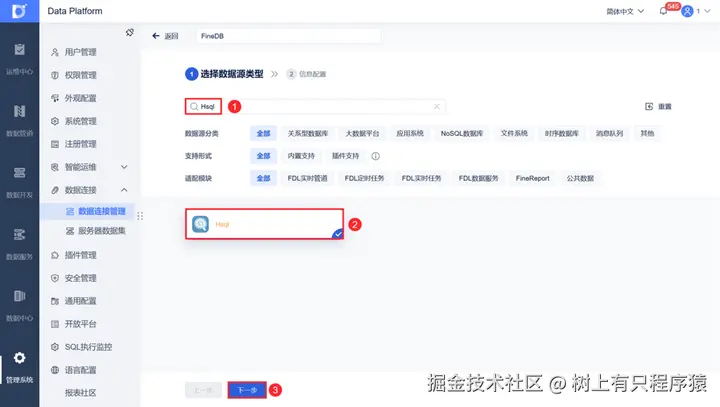
Task: Click step 1 选择数据源类型 label
Action: click(232, 74)
